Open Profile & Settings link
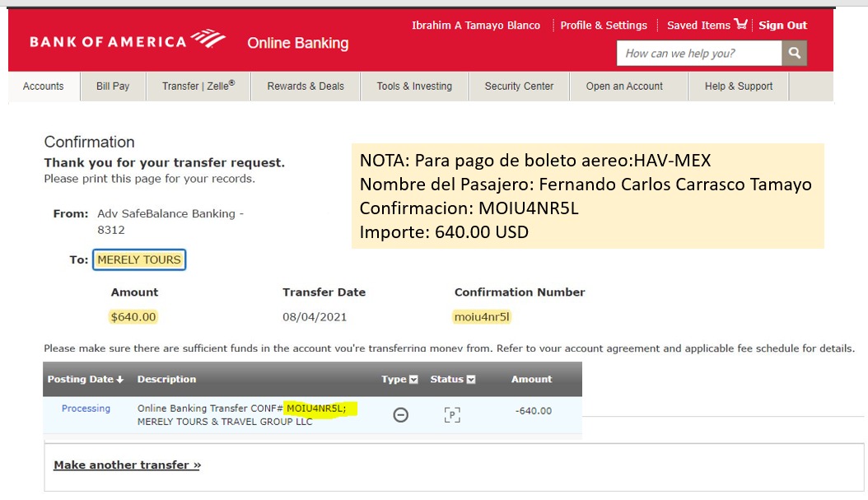This screenshot has width=868, height=500. click(604, 26)
